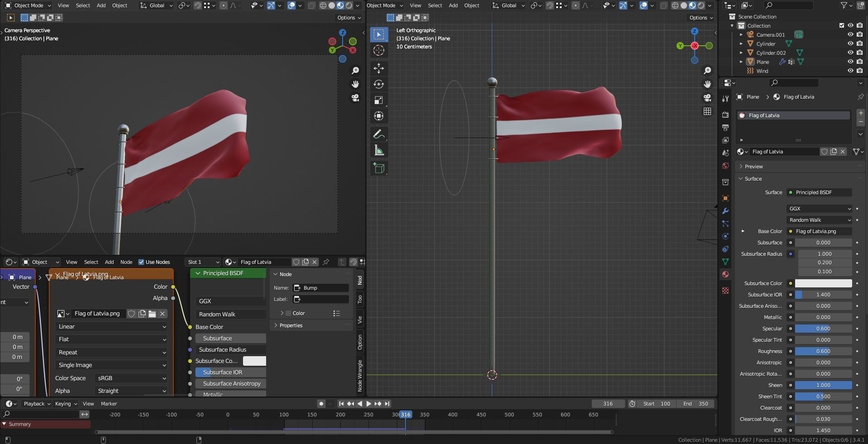Switch orthographic/perspective grid icon in right viewport

pyautogui.click(x=707, y=111)
